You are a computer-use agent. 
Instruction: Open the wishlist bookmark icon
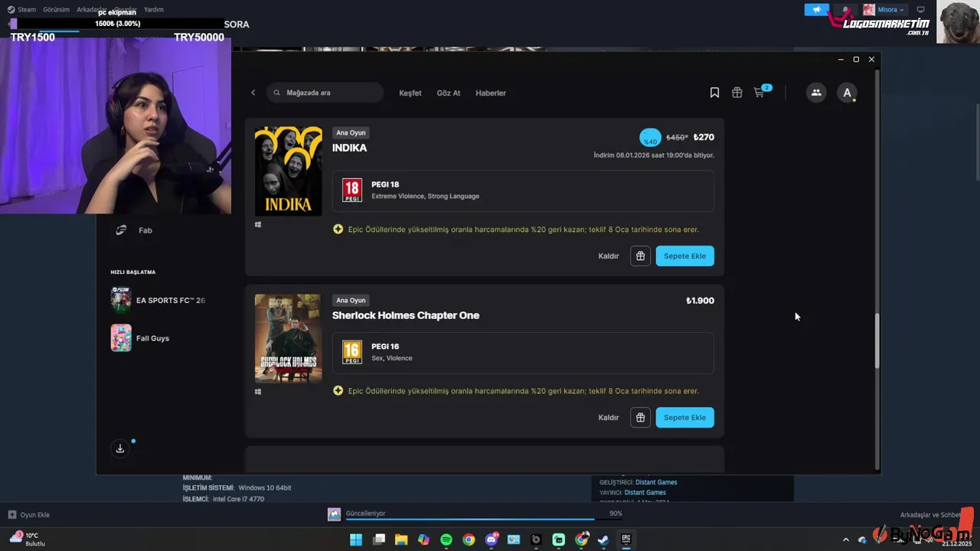tap(714, 93)
